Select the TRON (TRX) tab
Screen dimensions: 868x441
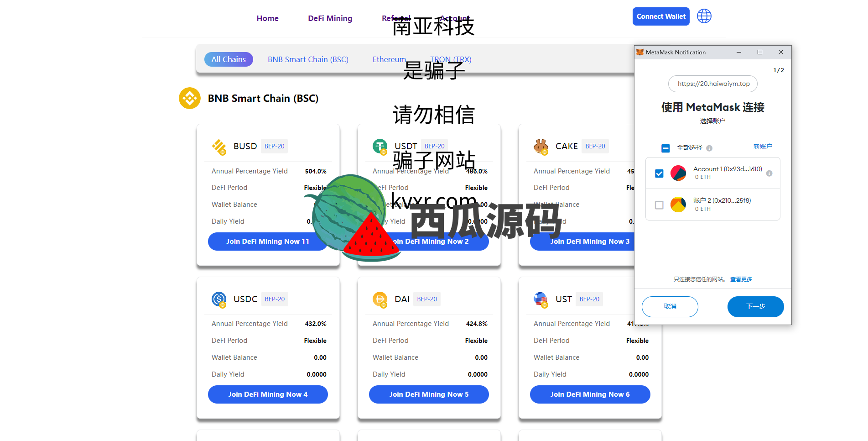click(451, 59)
